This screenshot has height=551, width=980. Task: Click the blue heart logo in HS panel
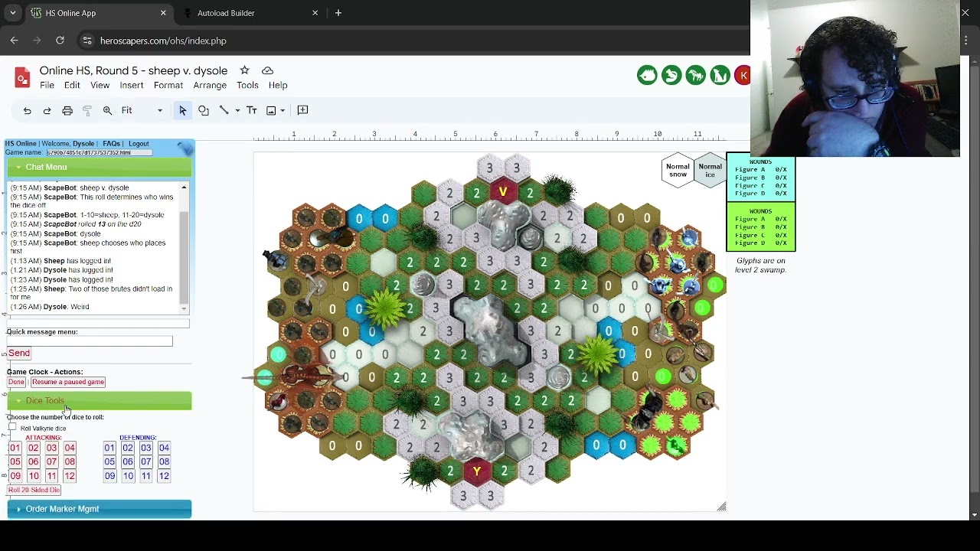185,148
